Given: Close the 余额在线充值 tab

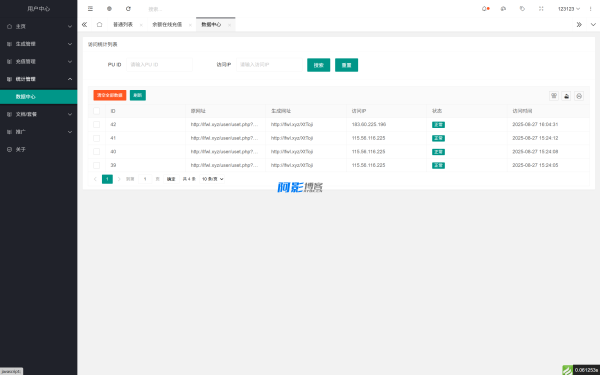Looking at the screenshot, I should click(190, 25).
